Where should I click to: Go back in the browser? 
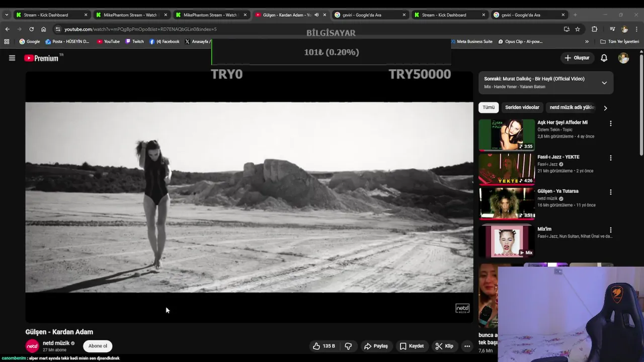click(7, 29)
